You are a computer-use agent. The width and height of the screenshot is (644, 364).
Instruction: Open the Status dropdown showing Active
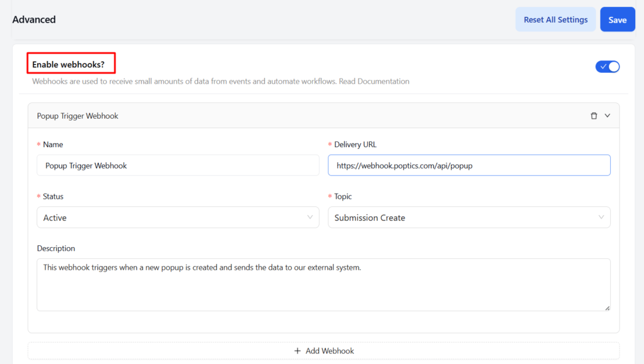click(x=178, y=218)
